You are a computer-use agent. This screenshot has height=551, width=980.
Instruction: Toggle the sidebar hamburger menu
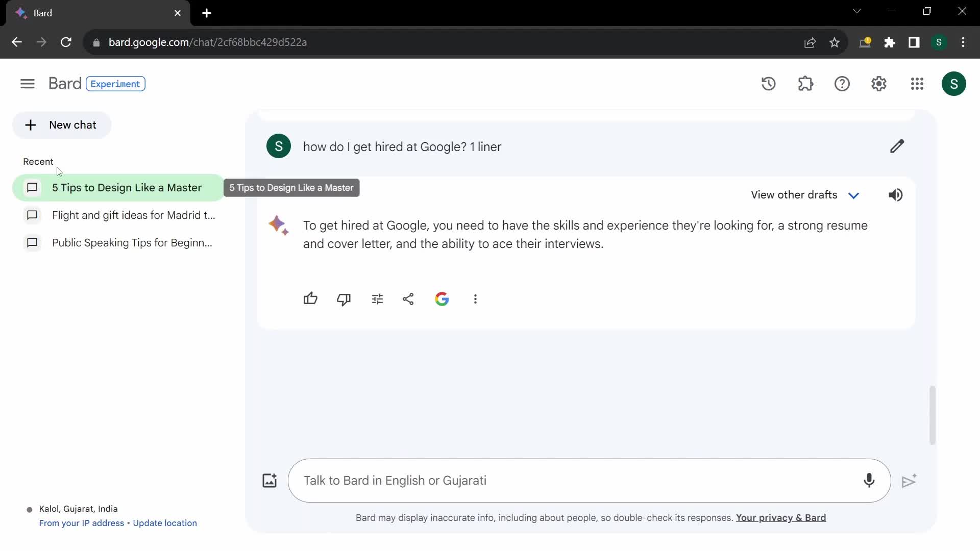[27, 84]
